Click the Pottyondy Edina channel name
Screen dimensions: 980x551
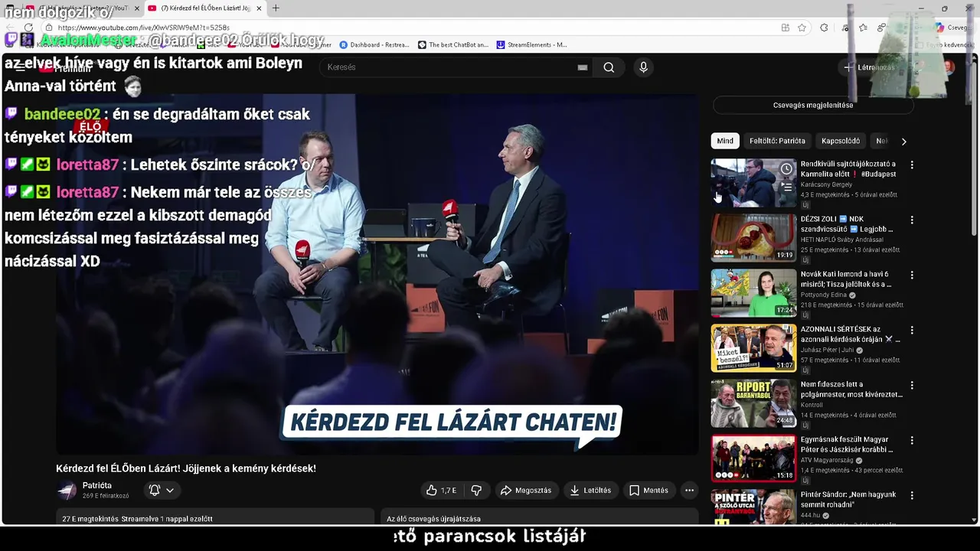click(824, 295)
